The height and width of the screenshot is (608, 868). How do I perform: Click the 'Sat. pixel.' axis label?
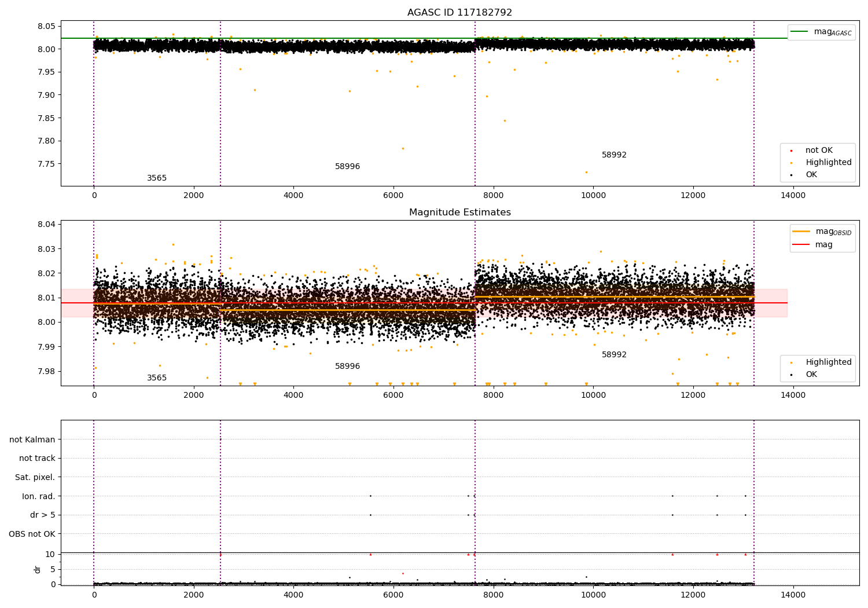tap(35, 478)
